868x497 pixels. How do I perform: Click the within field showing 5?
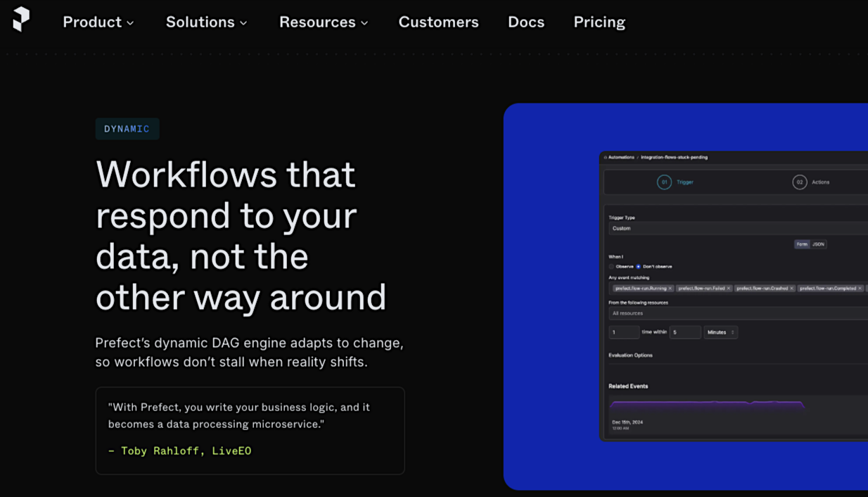(x=685, y=332)
